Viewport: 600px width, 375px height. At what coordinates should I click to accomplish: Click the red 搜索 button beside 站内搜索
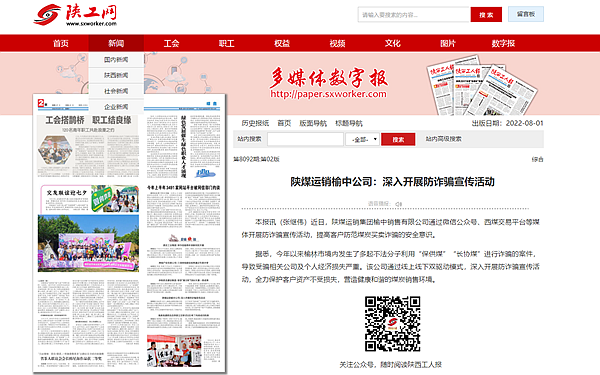pyautogui.click(x=398, y=139)
